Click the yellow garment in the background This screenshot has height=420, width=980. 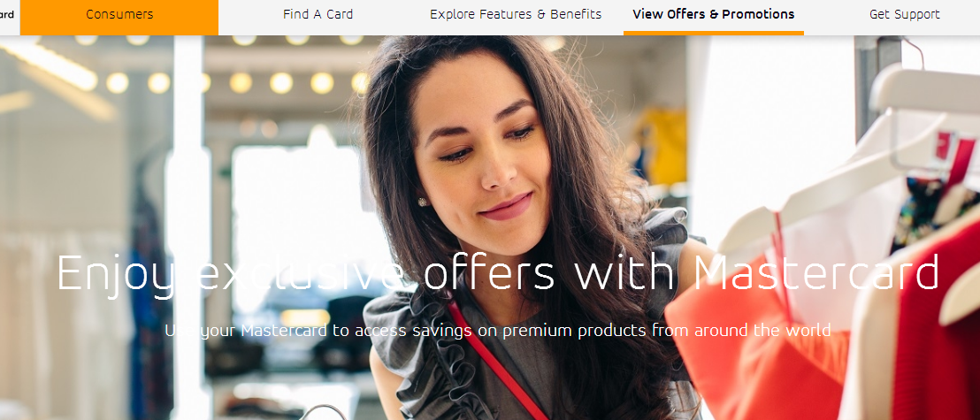point(662,145)
